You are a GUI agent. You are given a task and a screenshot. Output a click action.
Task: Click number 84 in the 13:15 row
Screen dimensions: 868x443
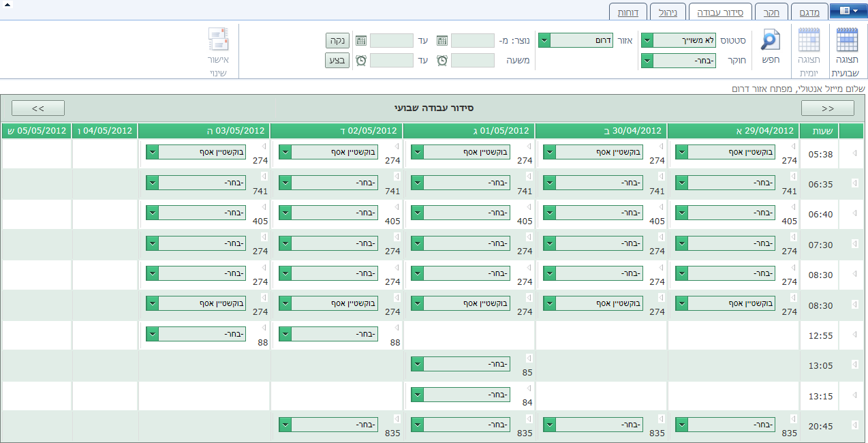tap(527, 402)
